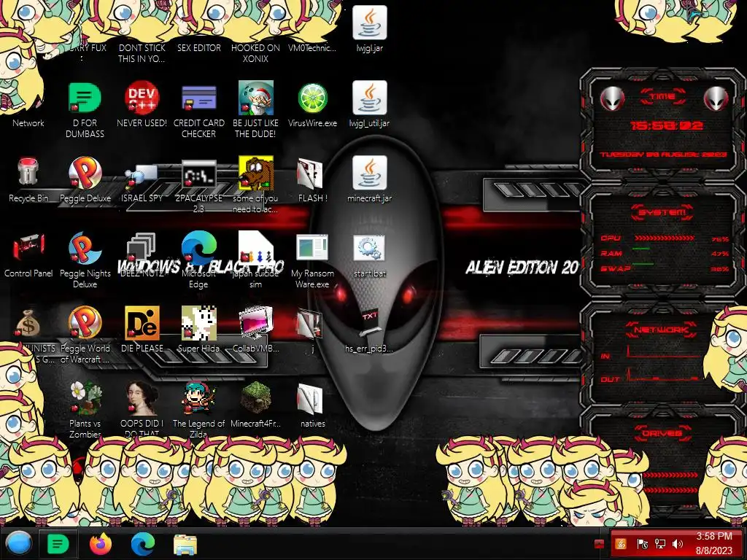The height and width of the screenshot is (560, 747).
Task: Click the Network desktop label
Action: click(28, 122)
